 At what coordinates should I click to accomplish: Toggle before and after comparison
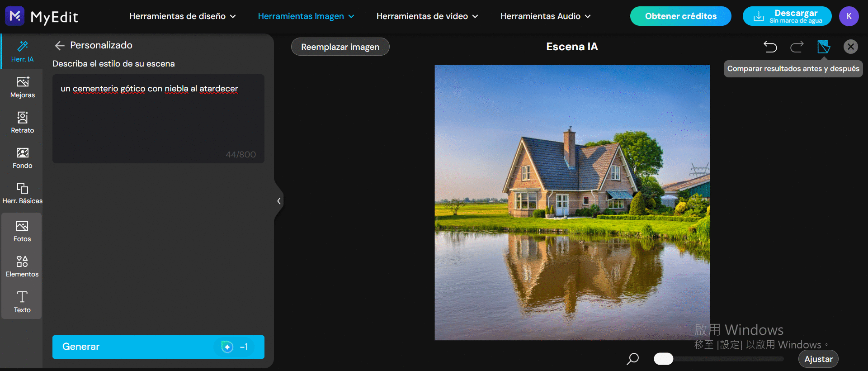click(824, 47)
